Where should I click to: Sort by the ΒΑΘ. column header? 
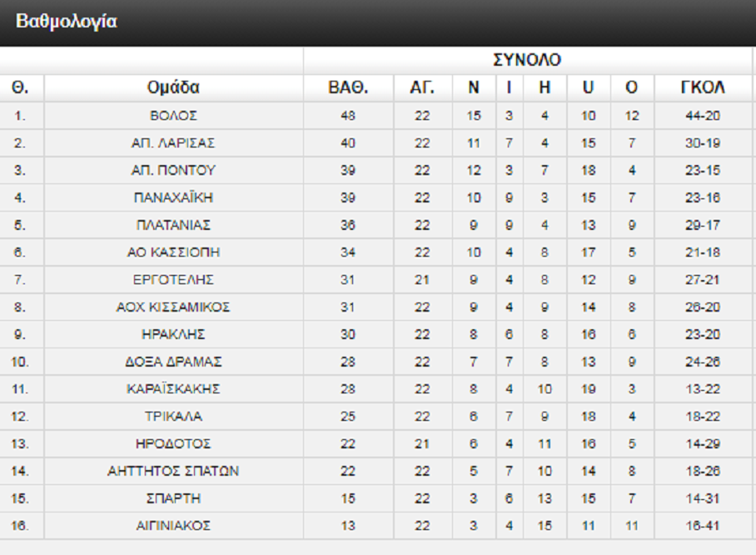tap(348, 87)
